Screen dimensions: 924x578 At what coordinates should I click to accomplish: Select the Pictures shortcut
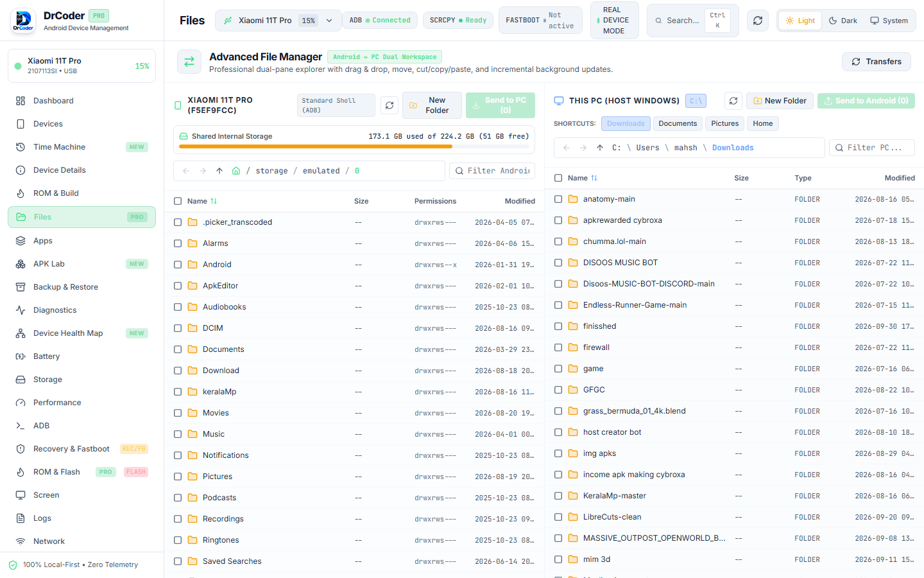[724, 123]
